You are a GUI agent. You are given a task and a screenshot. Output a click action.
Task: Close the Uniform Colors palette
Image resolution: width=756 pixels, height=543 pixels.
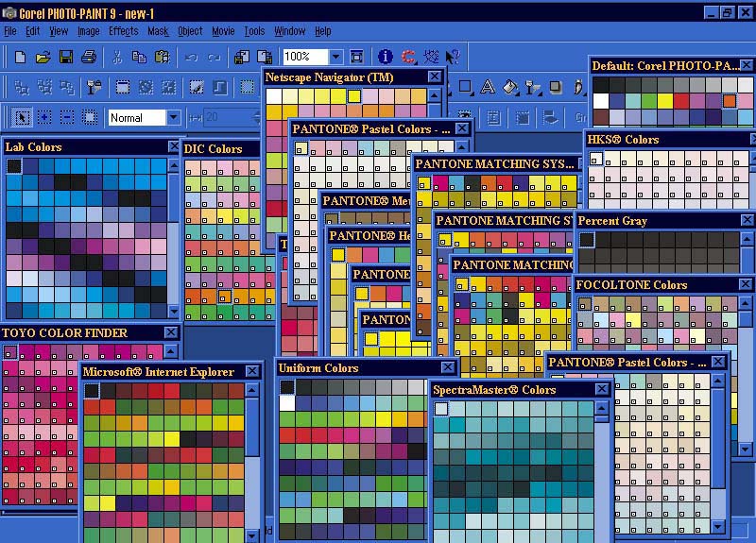click(x=448, y=367)
